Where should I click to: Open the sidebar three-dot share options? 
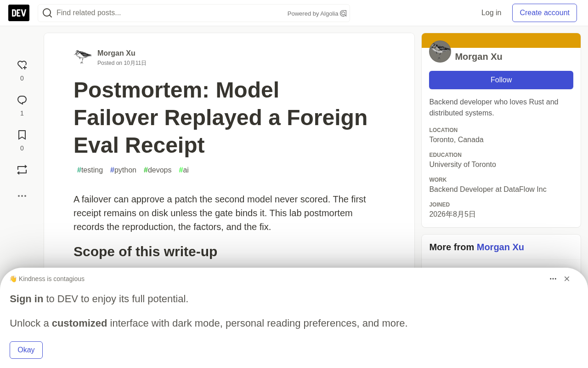click(x=22, y=196)
